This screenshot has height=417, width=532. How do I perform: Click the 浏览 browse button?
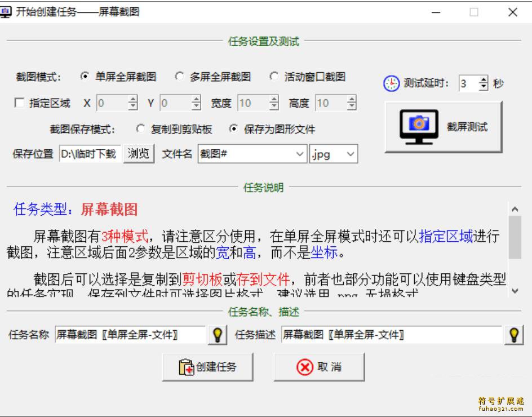139,154
